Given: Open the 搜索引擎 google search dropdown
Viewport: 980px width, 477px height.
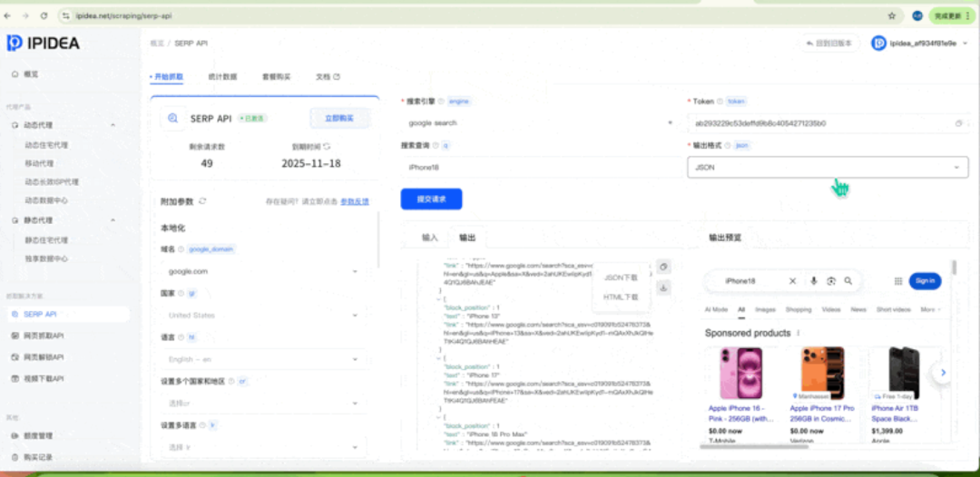Looking at the screenshot, I should [x=541, y=123].
